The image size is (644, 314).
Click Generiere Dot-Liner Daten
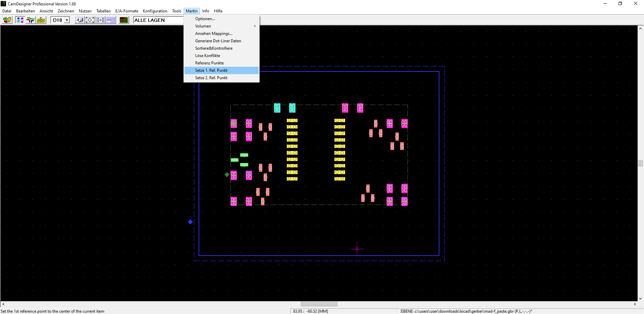pyautogui.click(x=218, y=41)
